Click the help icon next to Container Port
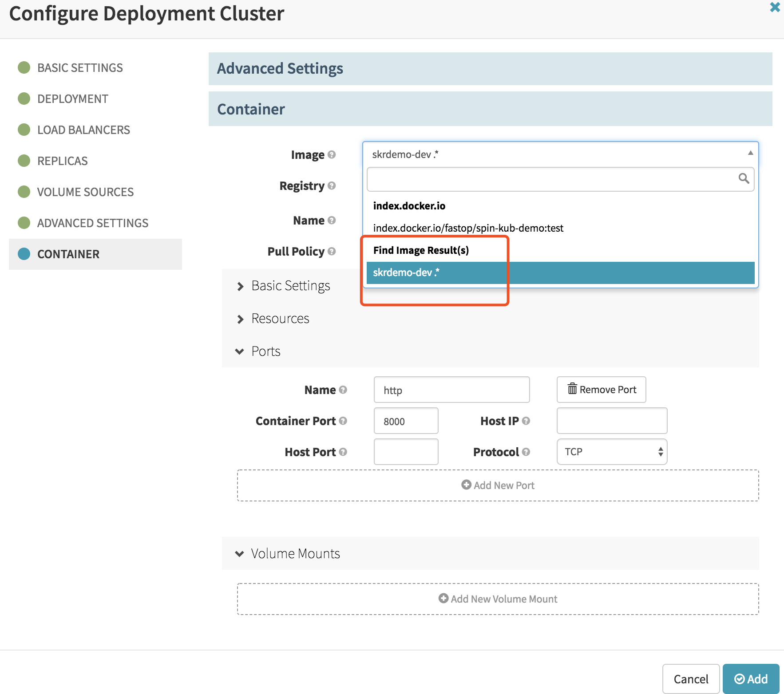This screenshot has width=784, height=694. pyautogui.click(x=343, y=421)
